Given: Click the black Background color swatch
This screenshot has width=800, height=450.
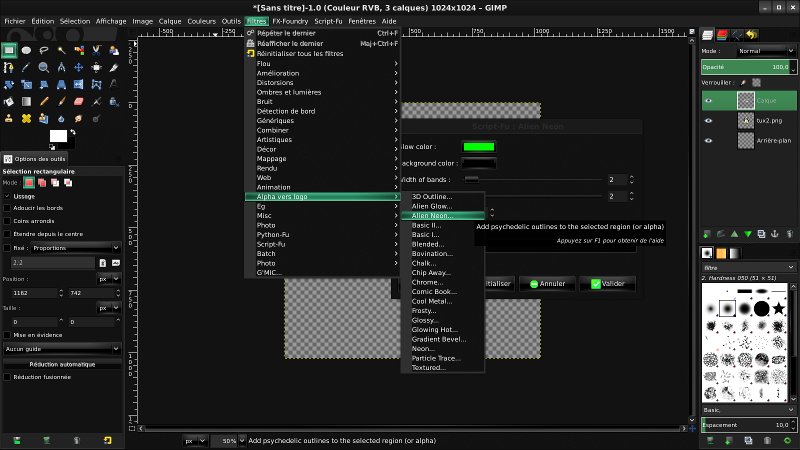Looking at the screenshot, I should 479,163.
